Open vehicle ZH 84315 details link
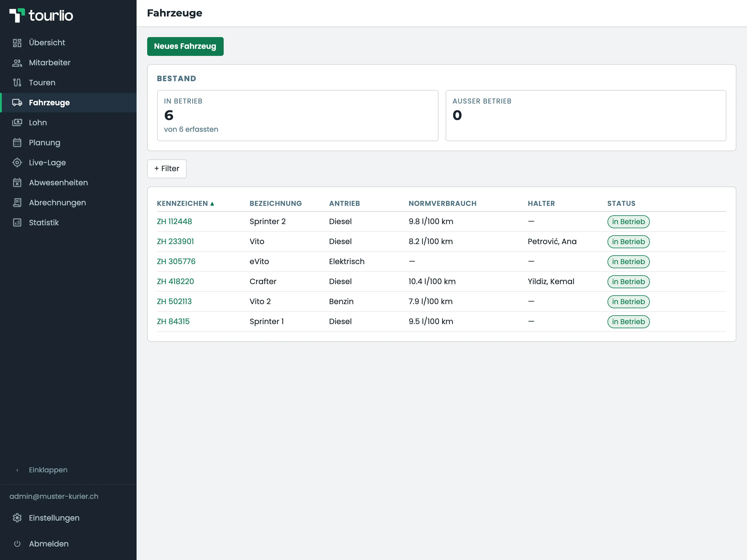The image size is (747, 560). tap(173, 321)
